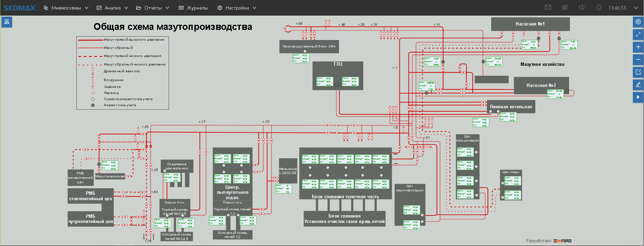Image resolution: width=644 pixels, height=246 pixels.
Task: Enter edit mode with the pencil icon
Action: [638, 84]
